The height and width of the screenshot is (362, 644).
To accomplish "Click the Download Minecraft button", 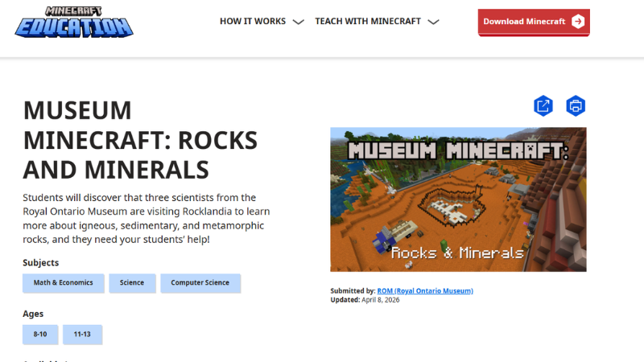I will [x=534, y=23].
